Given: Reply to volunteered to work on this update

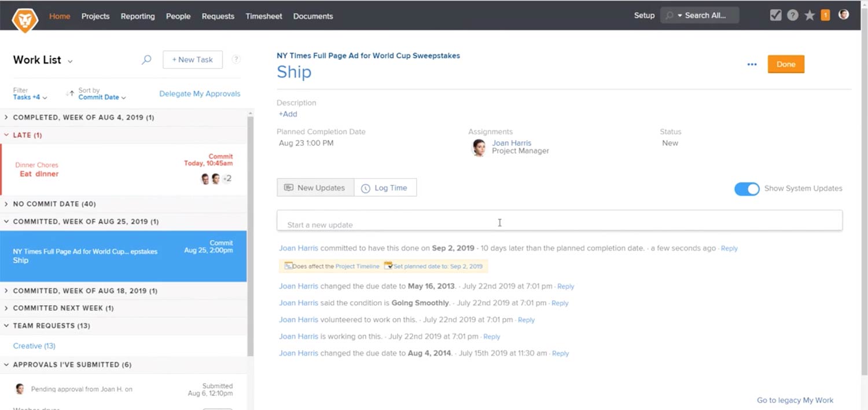Looking at the screenshot, I should [x=526, y=320].
